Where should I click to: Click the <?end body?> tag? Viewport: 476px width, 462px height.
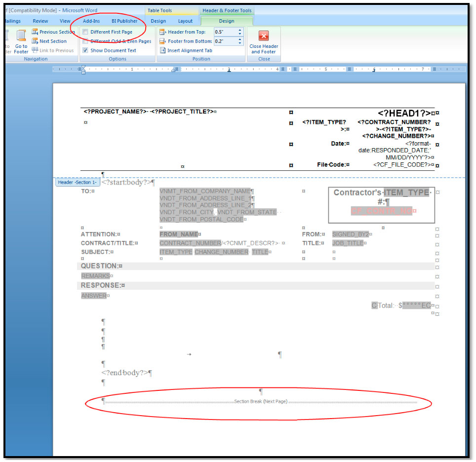click(125, 373)
